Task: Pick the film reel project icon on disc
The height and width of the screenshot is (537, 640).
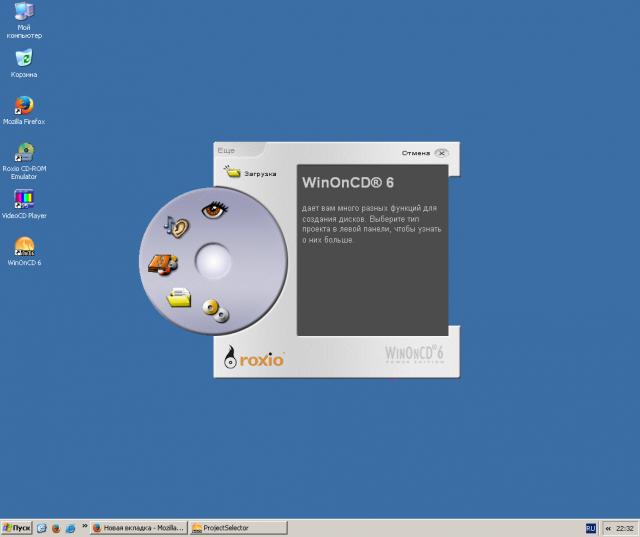Action: coord(162,263)
